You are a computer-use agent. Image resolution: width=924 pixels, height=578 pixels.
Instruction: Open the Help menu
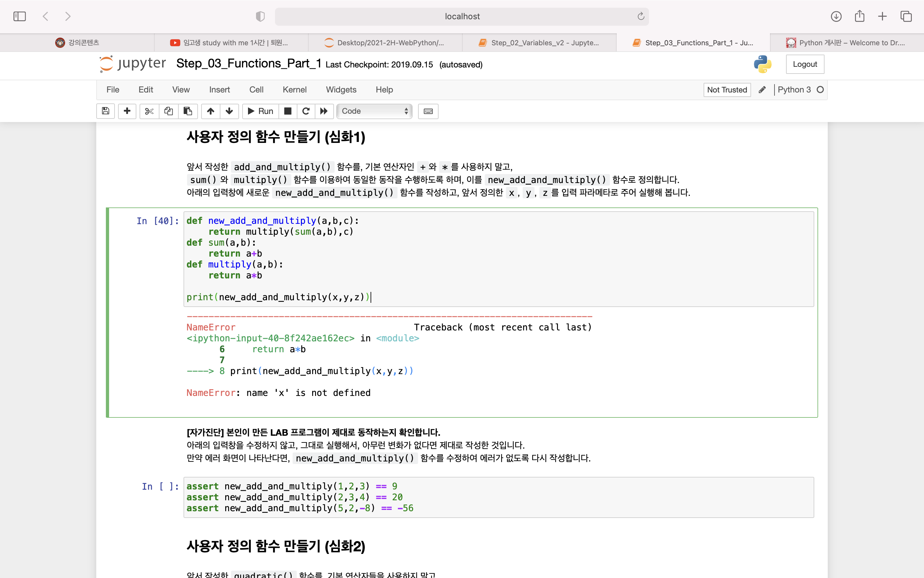pos(384,90)
